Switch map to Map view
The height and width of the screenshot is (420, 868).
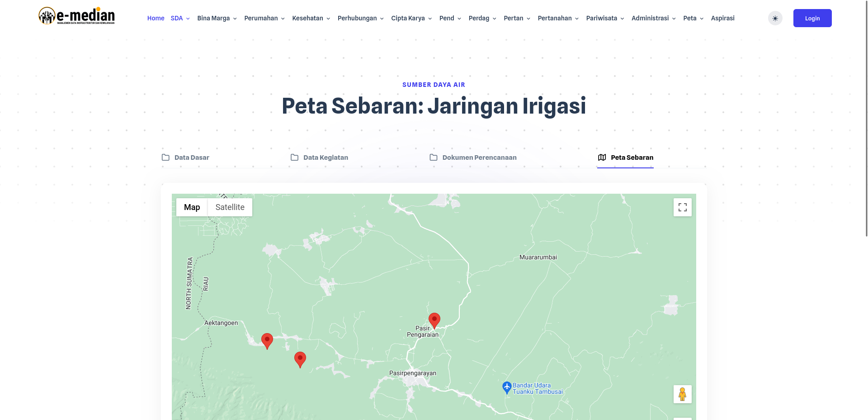point(192,207)
